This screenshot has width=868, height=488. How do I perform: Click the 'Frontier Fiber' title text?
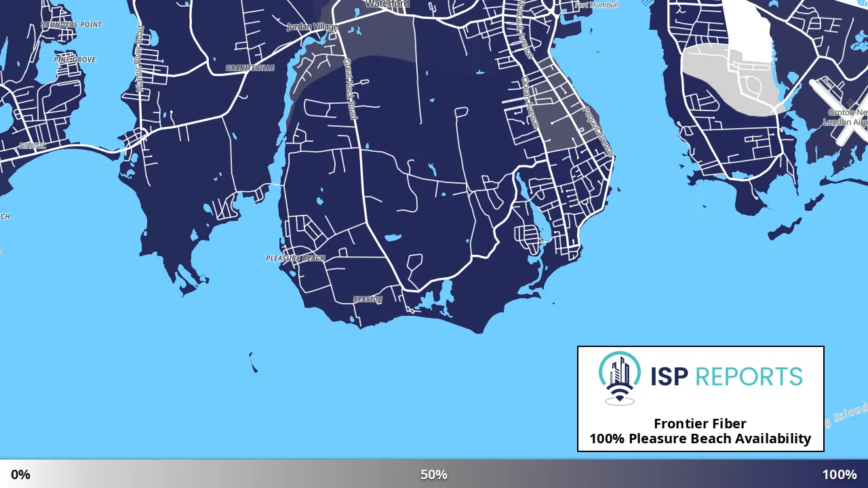pos(700,424)
